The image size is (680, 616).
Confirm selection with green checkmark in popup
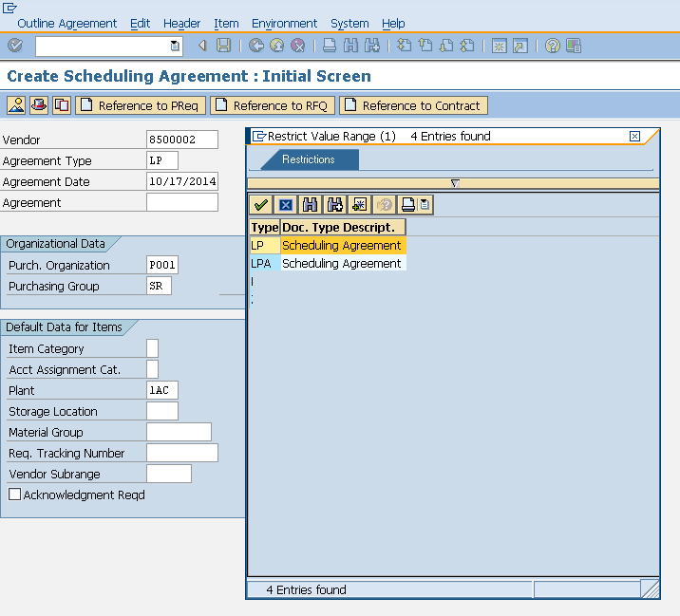(261, 205)
